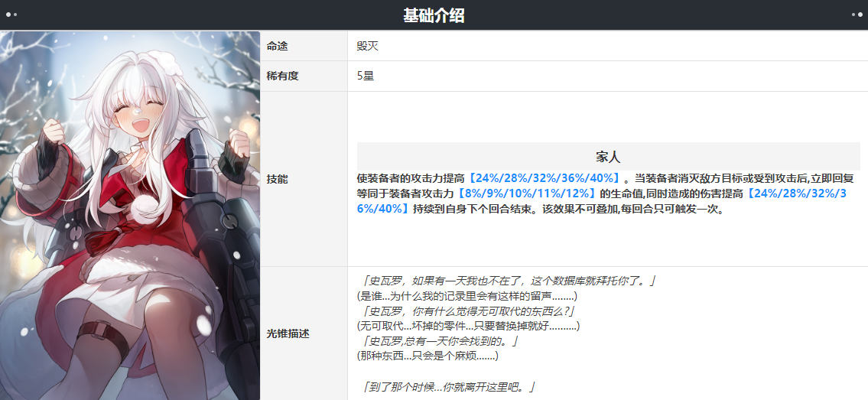
Task: Click the two dots at header's left end
Action: click(x=11, y=15)
